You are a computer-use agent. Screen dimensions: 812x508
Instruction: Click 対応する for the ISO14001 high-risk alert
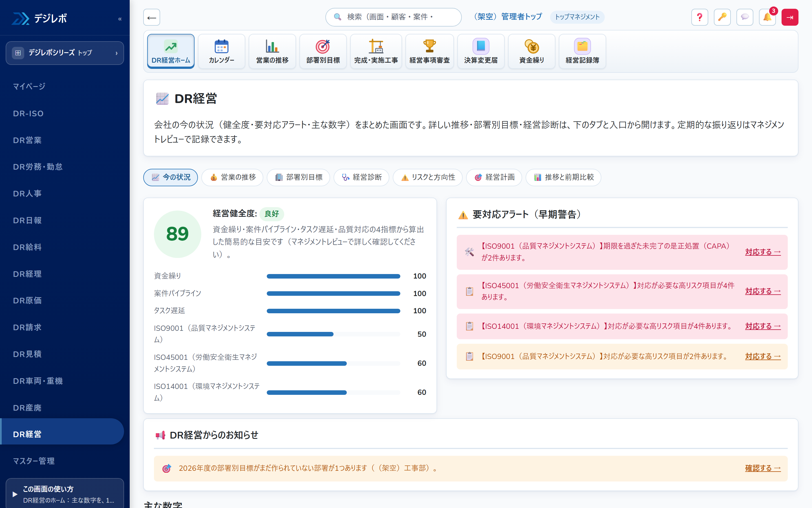(763, 326)
